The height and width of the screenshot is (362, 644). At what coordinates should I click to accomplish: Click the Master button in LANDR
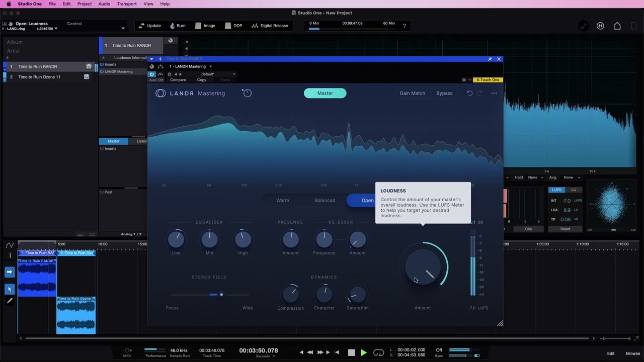pyautogui.click(x=325, y=93)
